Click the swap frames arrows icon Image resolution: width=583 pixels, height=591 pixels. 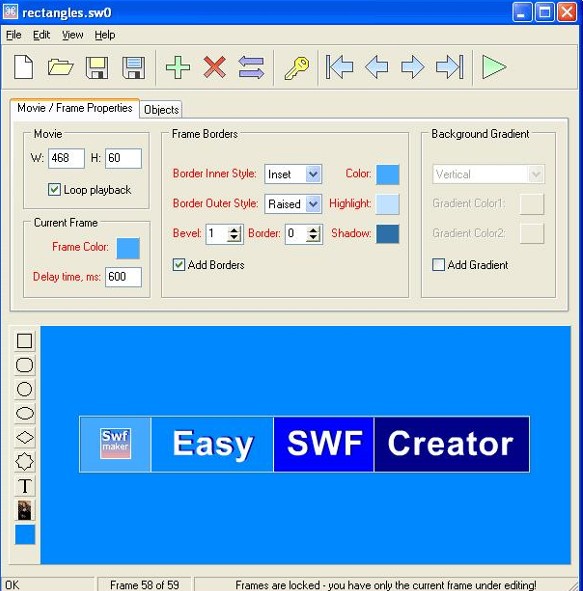coord(251,67)
